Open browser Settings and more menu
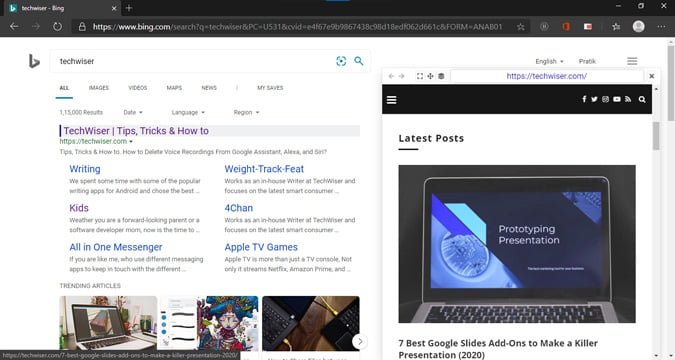This screenshot has width=675, height=360. click(661, 27)
